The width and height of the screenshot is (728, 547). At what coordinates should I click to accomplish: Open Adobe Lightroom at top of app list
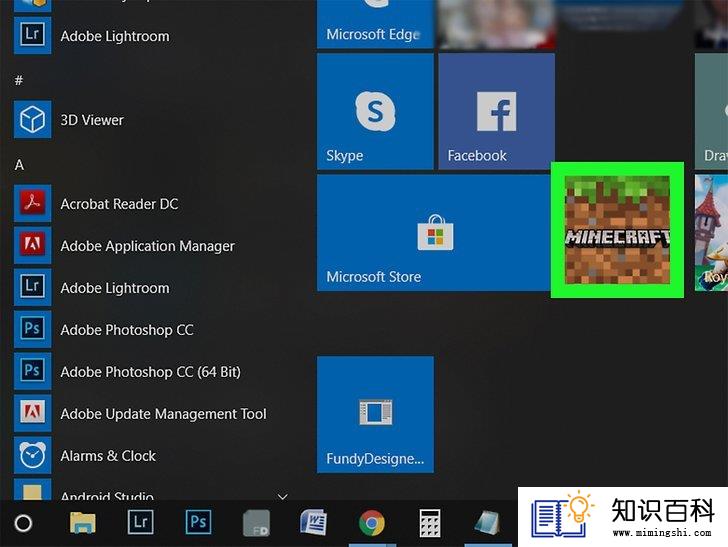coord(93,36)
